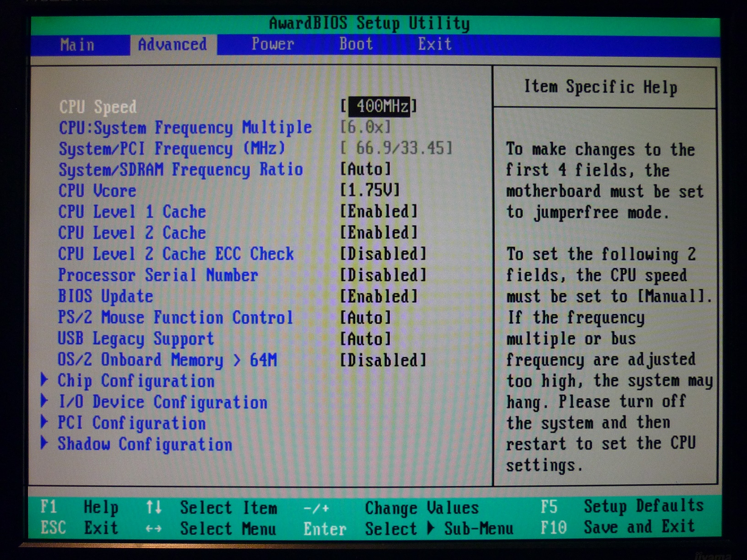
Task: Open I/O Device Configuration sub-menu
Action: 162,402
